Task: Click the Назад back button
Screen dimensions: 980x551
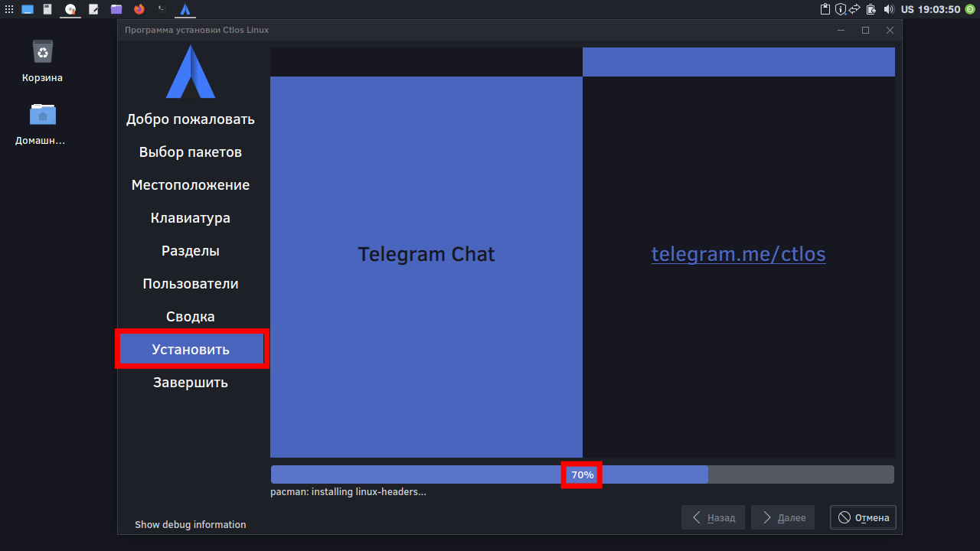Action: pyautogui.click(x=714, y=517)
